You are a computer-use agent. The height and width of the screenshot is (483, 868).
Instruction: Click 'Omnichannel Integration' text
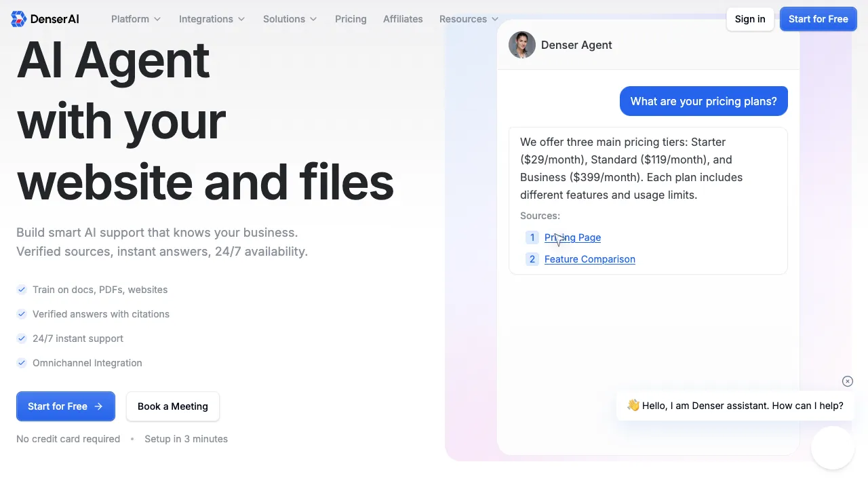tap(87, 363)
